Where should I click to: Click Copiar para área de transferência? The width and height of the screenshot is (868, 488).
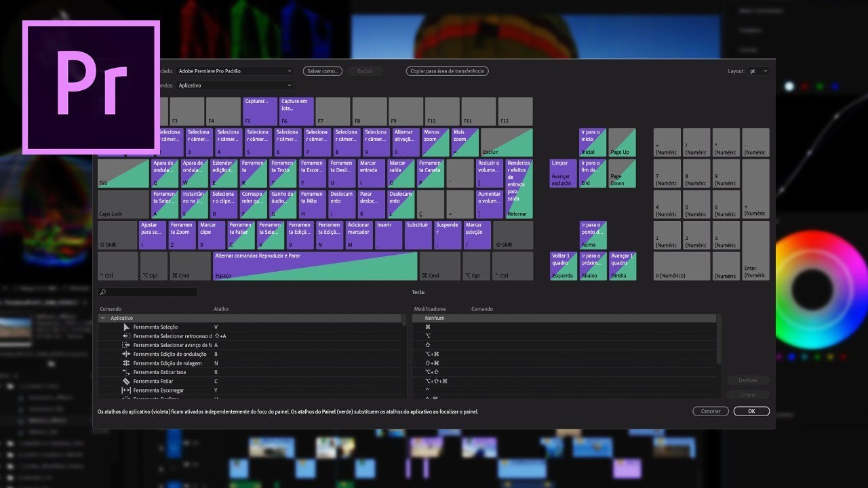click(x=448, y=71)
